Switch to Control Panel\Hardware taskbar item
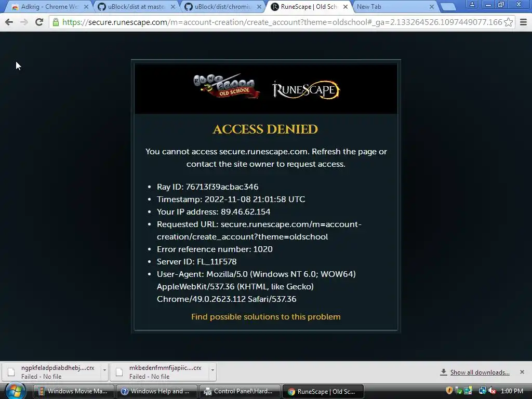This screenshot has width=532, height=399. point(240,391)
